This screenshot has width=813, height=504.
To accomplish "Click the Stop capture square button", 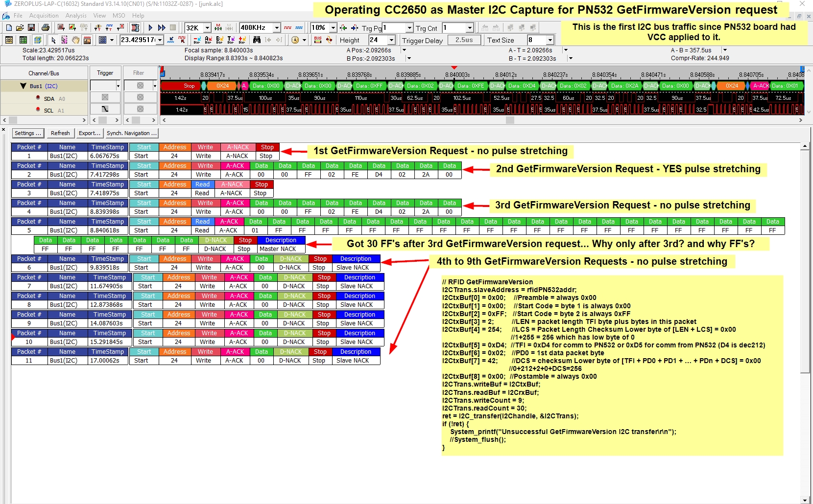I will point(173,27).
